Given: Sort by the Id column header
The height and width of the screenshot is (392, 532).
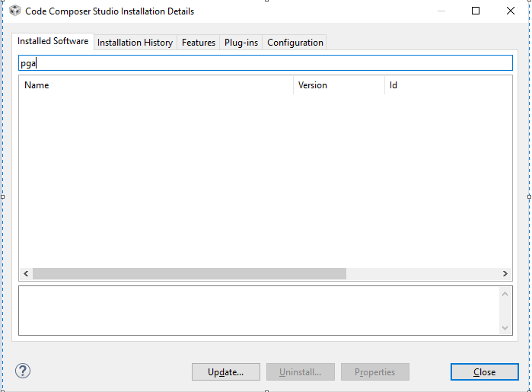Looking at the screenshot, I should tap(448, 85).
